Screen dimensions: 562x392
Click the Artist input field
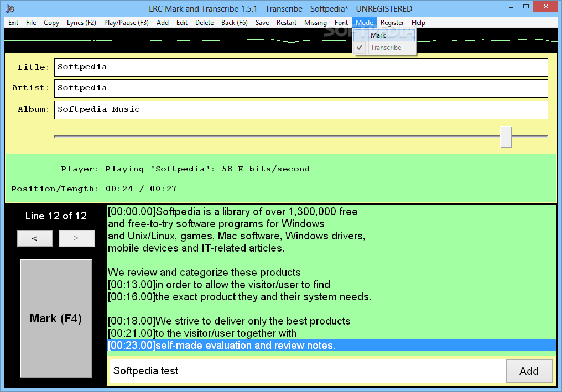click(x=301, y=88)
